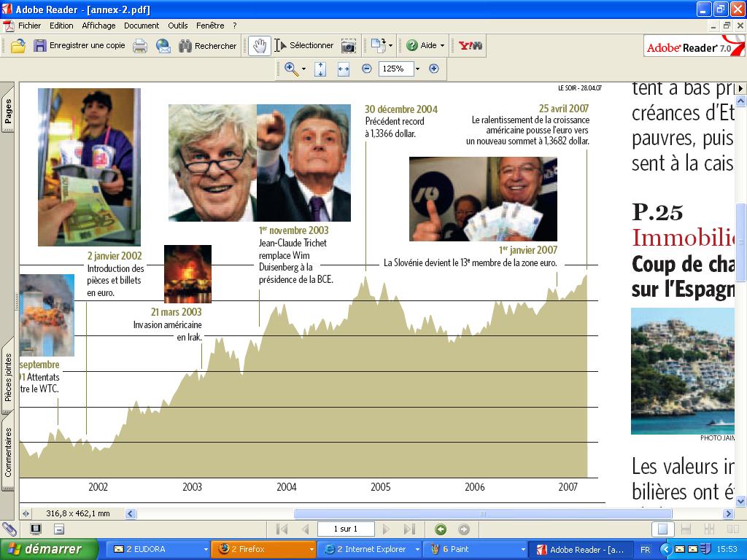Open the Fichier menu

(29, 26)
